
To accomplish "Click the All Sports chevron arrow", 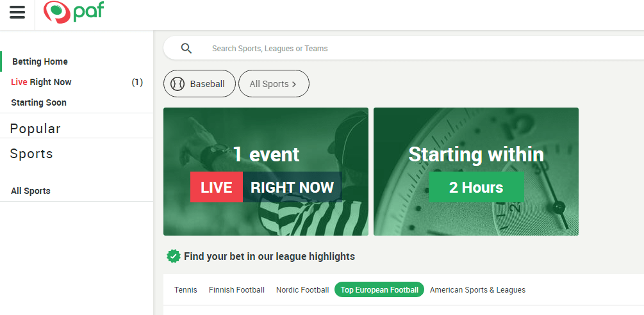I will point(293,84).
